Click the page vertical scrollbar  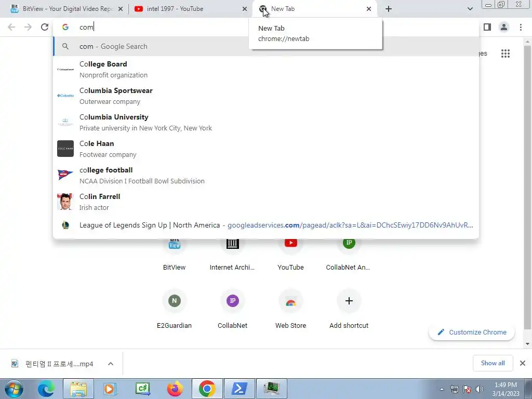[x=527, y=187]
